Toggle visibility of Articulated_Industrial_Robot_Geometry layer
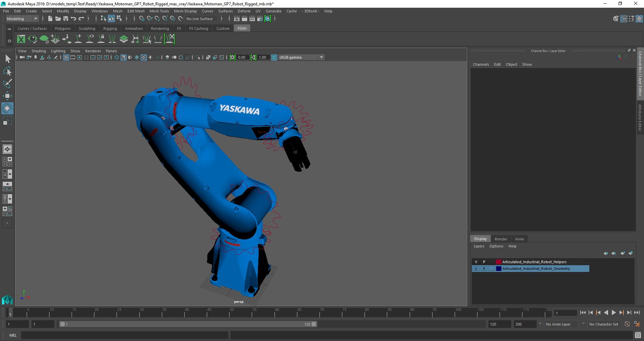This screenshot has width=644, height=341. coord(476,269)
